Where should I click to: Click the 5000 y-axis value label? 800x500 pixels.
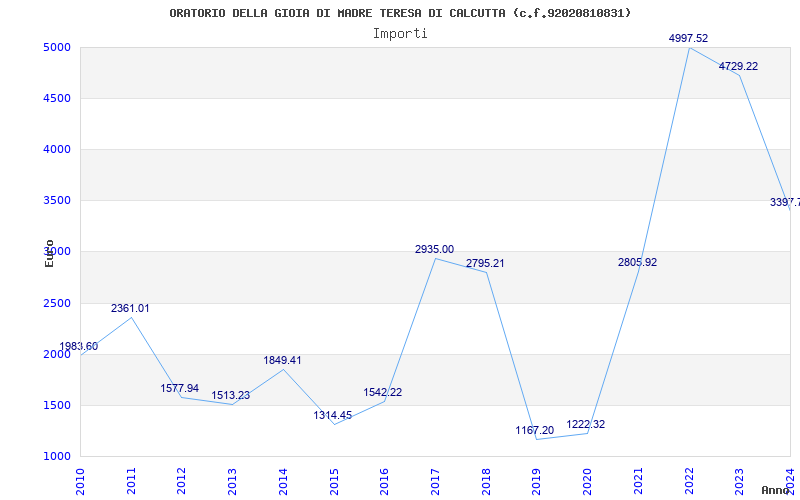pyautogui.click(x=56, y=47)
